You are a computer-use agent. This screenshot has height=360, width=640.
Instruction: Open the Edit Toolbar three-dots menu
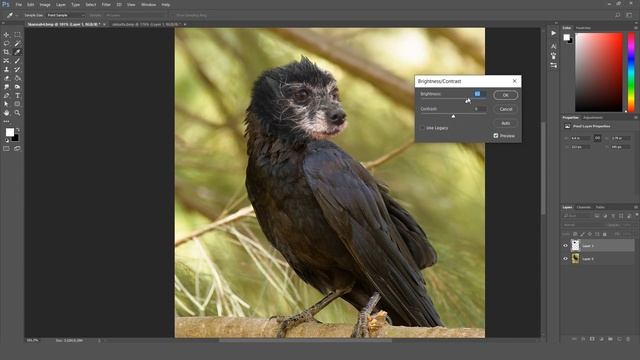pyautogui.click(x=6, y=121)
